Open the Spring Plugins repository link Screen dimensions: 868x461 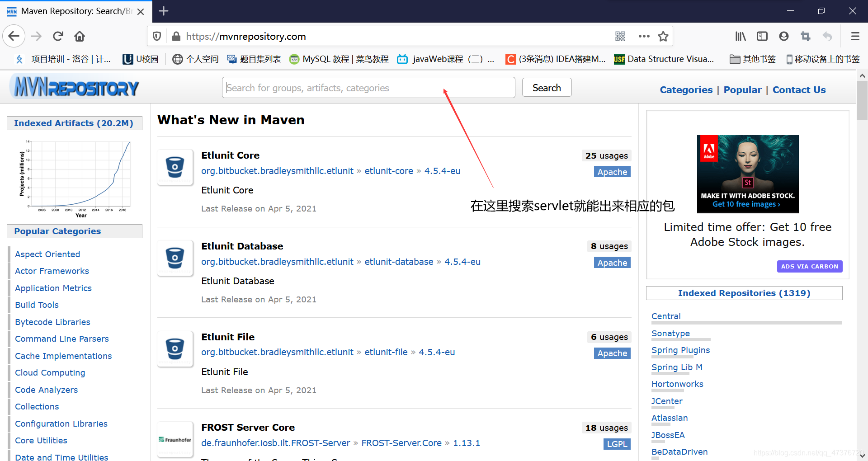tap(680, 350)
